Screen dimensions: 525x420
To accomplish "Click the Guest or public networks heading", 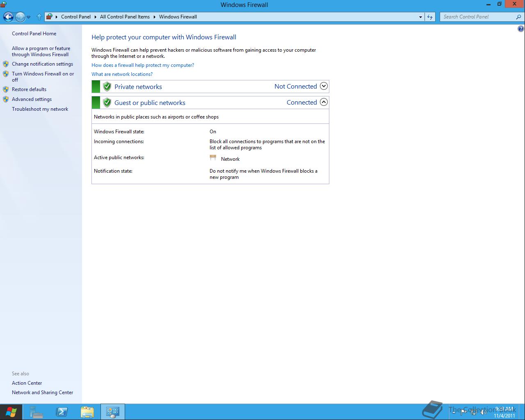I will click(x=150, y=103).
